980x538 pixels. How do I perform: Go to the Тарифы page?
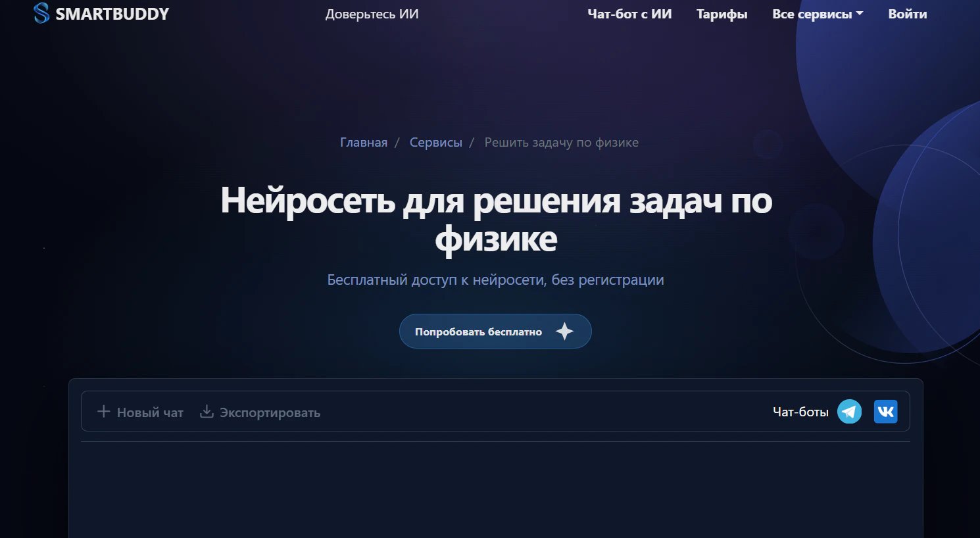(x=722, y=14)
